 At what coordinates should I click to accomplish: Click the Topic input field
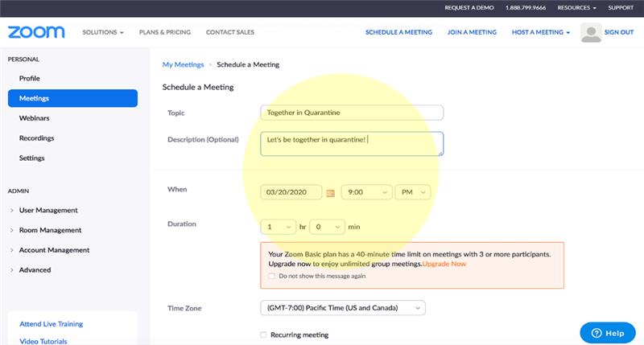point(352,113)
